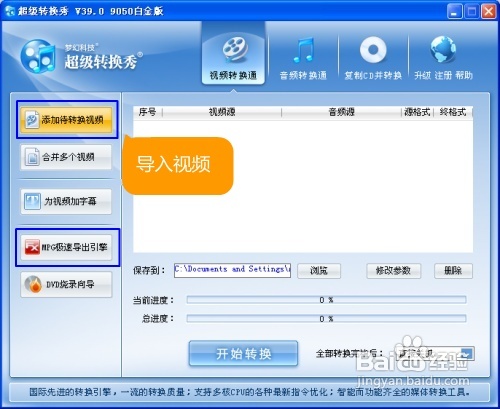This screenshot has width=500, height=409.
Task: Open MPG极速导出引擎
Action: click(66, 247)
